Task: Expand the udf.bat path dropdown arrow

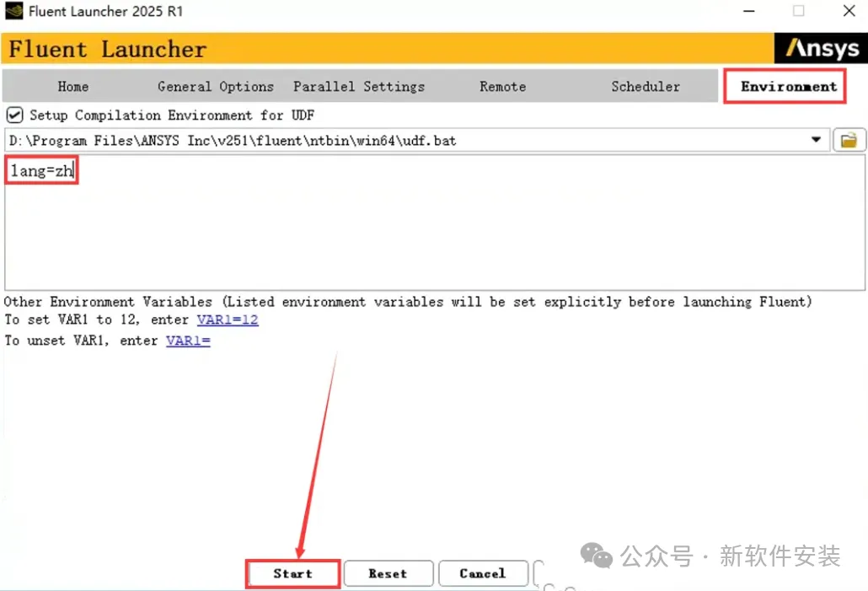Action: coord(816,140)
